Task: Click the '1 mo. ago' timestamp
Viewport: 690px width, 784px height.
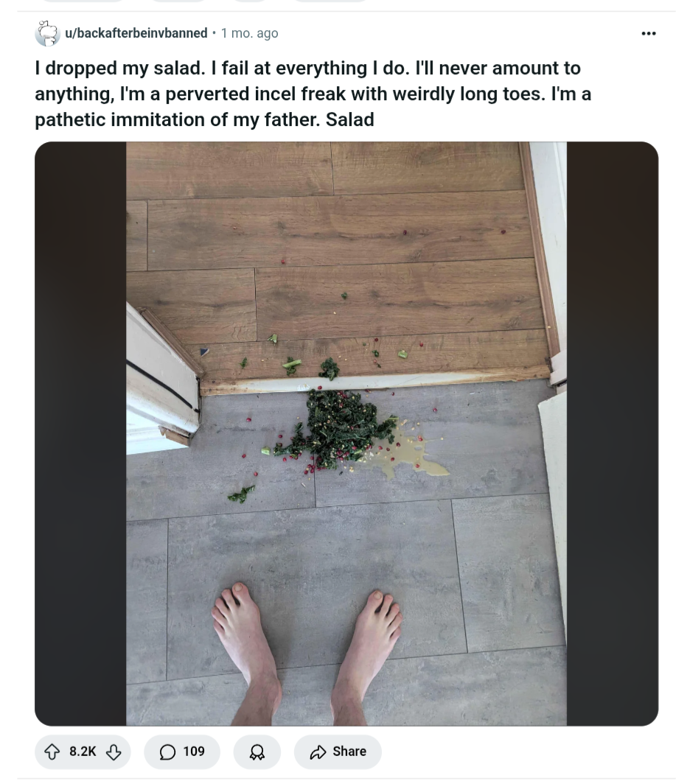Action: (250, 33)
